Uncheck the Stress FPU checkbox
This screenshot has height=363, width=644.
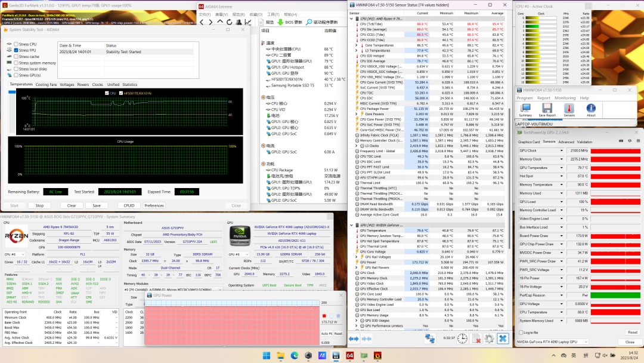pos(16,51)
